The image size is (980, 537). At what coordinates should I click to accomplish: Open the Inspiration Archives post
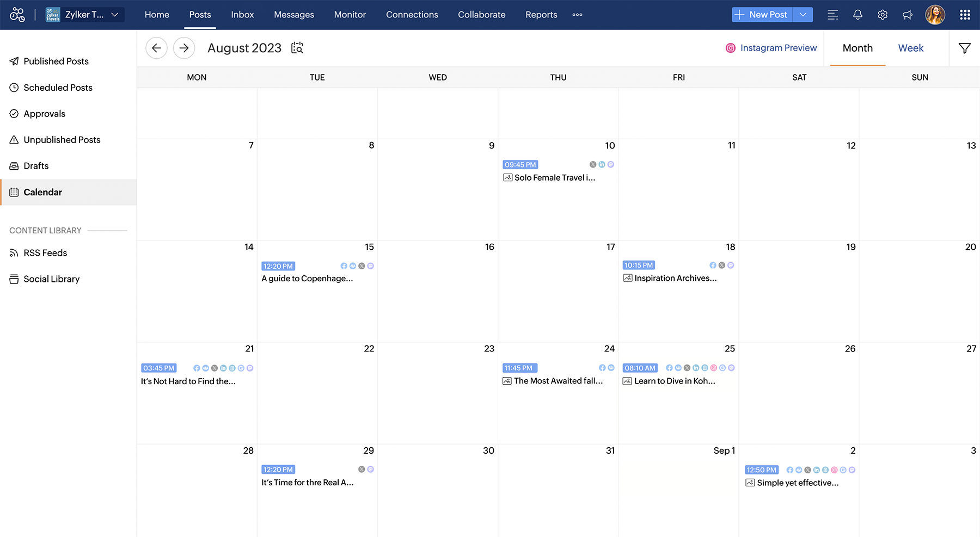676,278
